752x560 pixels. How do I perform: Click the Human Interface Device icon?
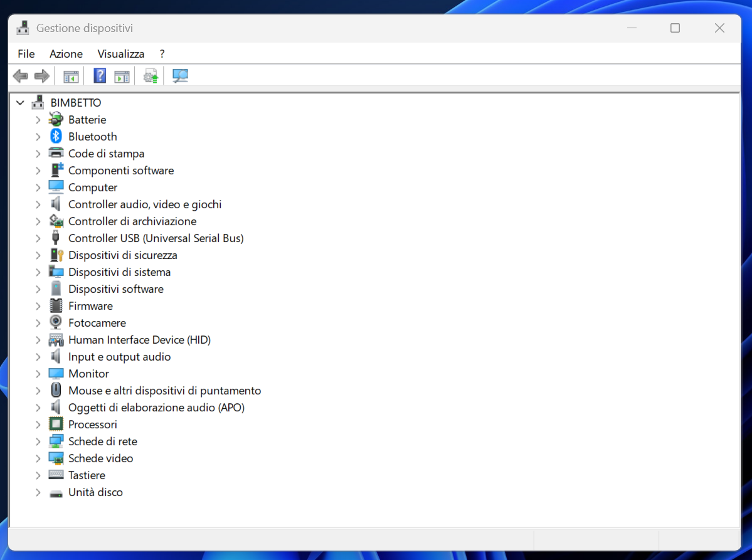pyautogui.click(x=56, y=340)
